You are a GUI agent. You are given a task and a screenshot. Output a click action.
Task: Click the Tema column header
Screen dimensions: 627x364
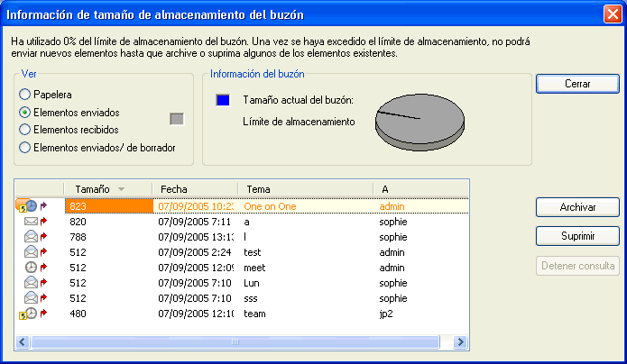306,189
